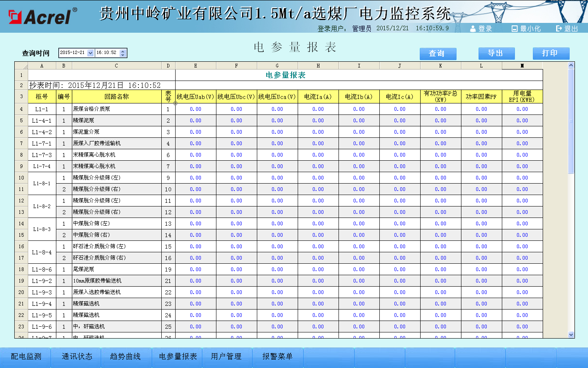Click the scrollbar down arrow
Image resolution: width=588 pixels, height=368 pixels.
[571, 335]
